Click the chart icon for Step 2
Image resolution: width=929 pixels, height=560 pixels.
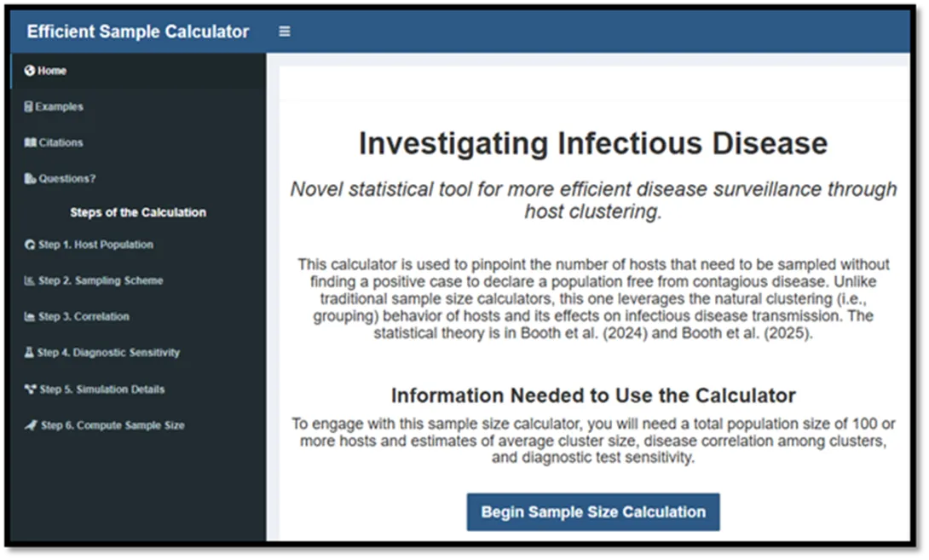coord(29,280)
